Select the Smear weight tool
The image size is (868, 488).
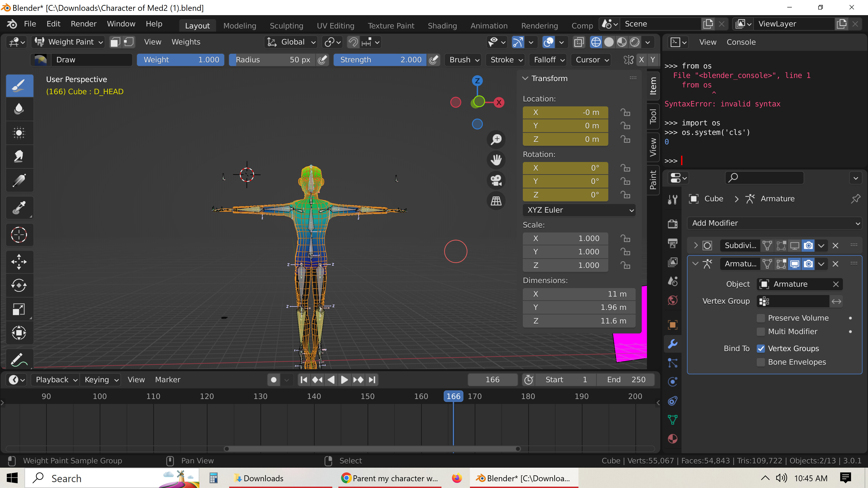tap(19, 157)
